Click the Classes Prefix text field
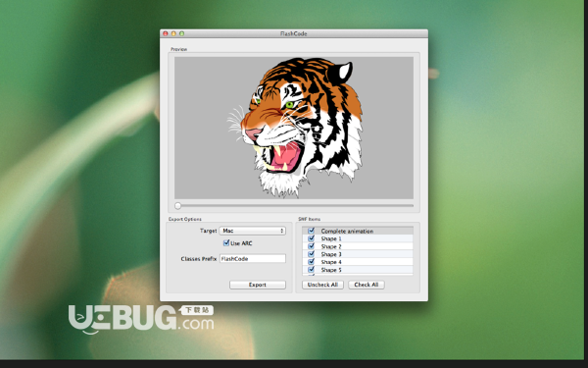 253,258
